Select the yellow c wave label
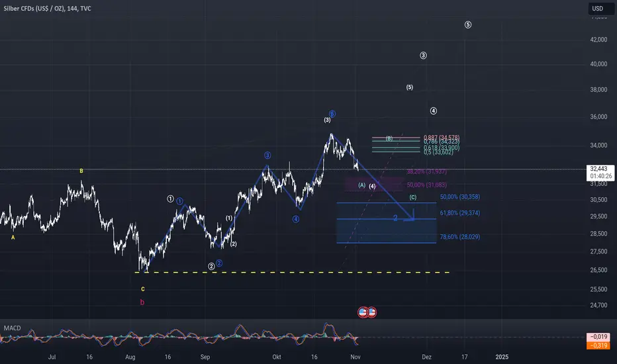This screenshot has width=617, height=364. pyautogui.click(x=143, y=289)
